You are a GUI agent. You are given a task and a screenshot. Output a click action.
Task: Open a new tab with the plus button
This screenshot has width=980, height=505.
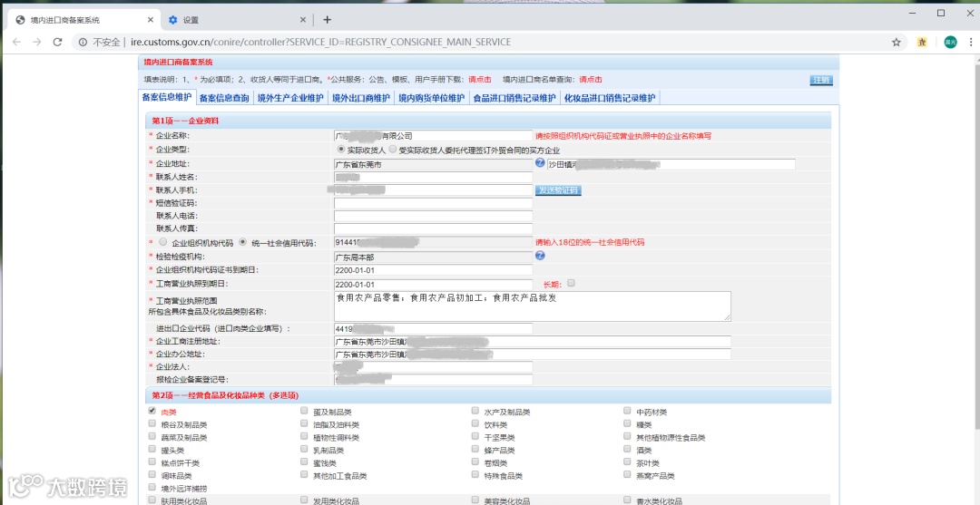(x=327, y=20)
